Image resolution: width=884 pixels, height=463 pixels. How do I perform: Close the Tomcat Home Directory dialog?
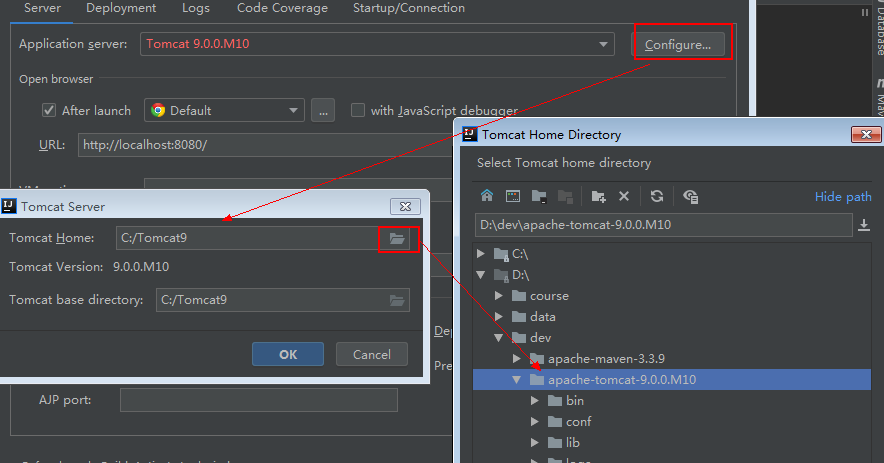tap(866, 134)
